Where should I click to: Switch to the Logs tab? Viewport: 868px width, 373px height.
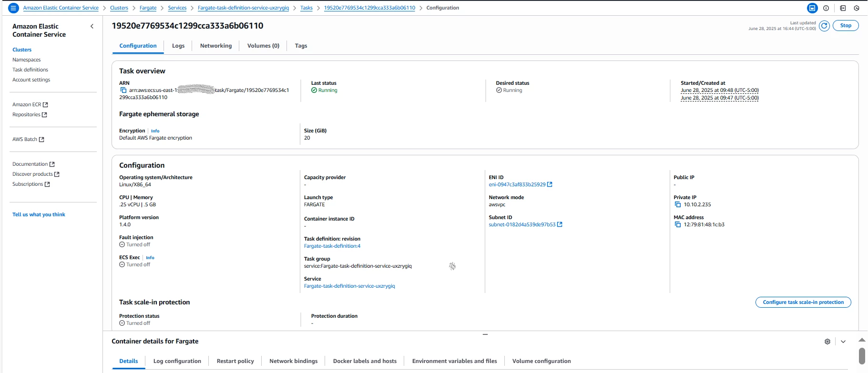click(178, 46)
